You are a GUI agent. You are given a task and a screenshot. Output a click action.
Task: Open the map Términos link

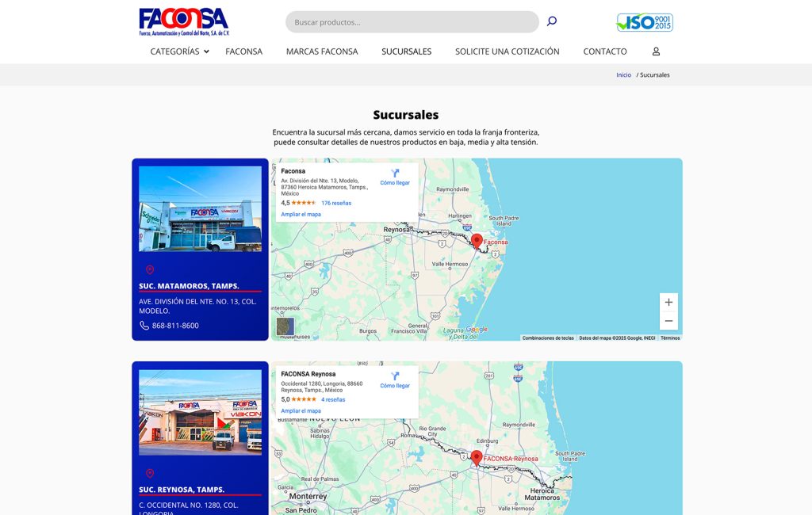(670, 338)
